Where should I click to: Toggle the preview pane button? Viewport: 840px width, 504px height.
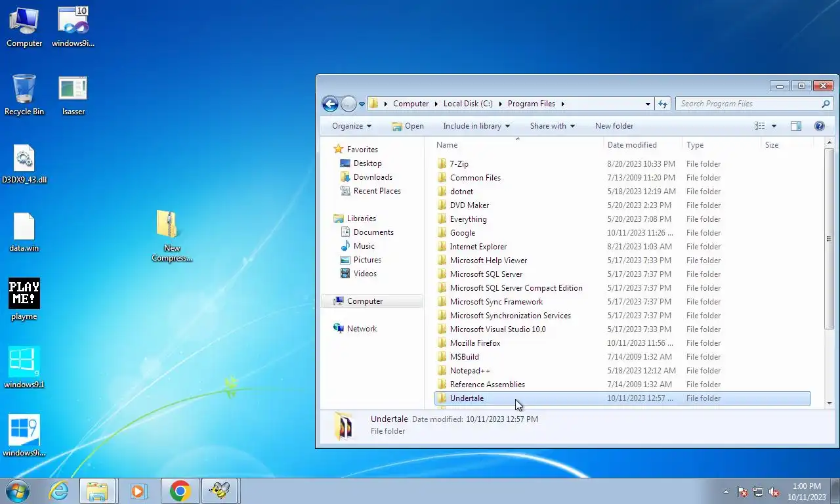tap(795, 126)
